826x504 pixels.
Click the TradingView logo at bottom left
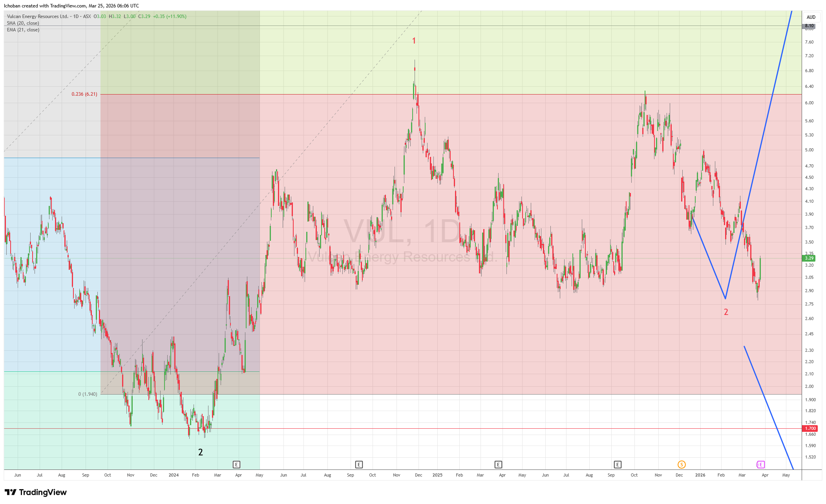36,492
